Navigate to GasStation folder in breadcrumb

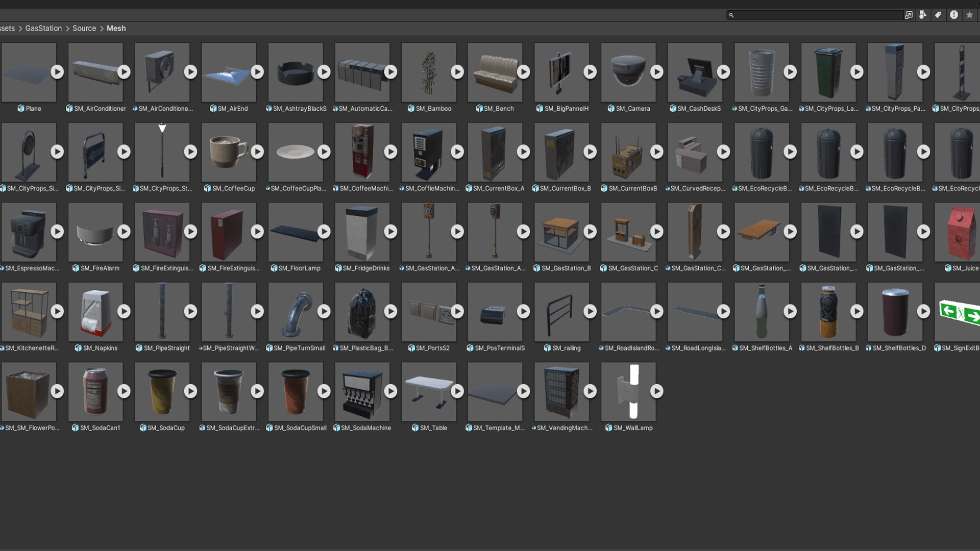[43, 29]
